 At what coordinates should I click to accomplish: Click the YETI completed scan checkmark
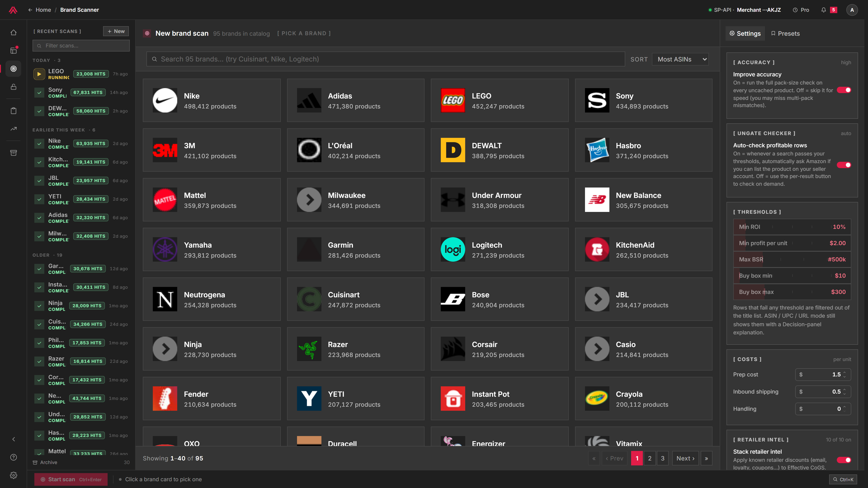pos(39,199)
